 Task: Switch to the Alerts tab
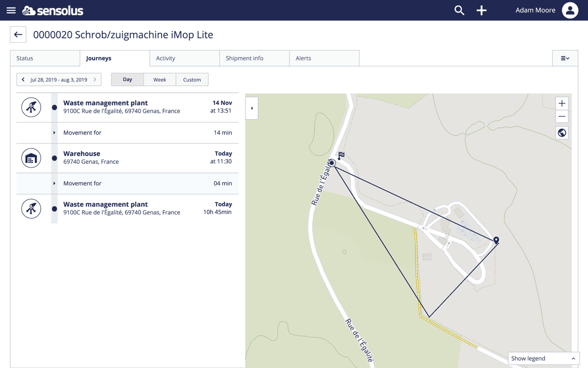click(x=324, y=58)
